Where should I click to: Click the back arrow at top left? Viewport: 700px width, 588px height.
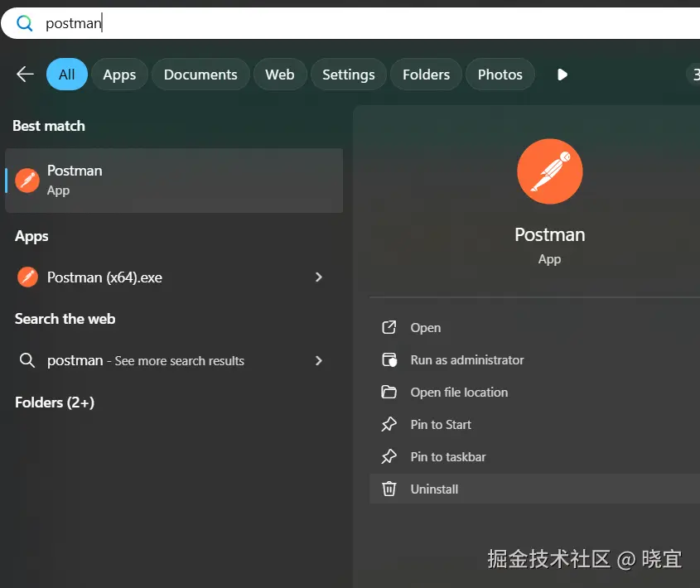(x=24, y=74)
